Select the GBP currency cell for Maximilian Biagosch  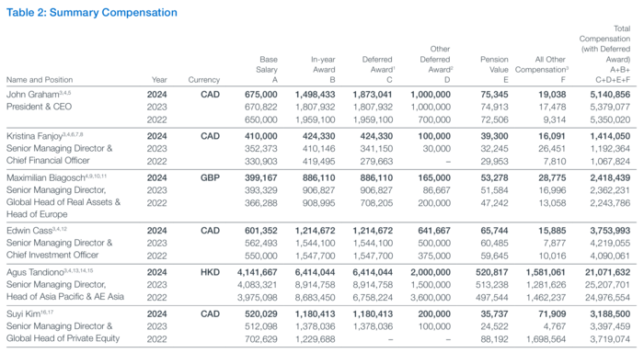click(x=210, y=177)
